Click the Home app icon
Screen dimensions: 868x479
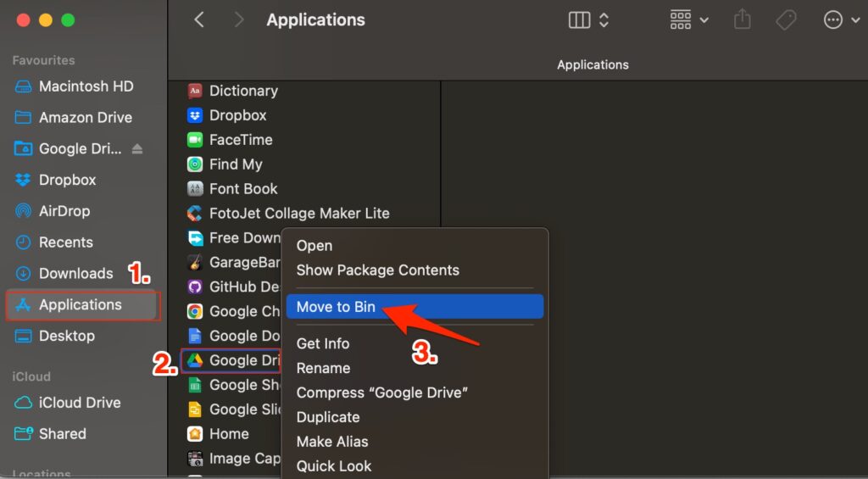point(195,433)
